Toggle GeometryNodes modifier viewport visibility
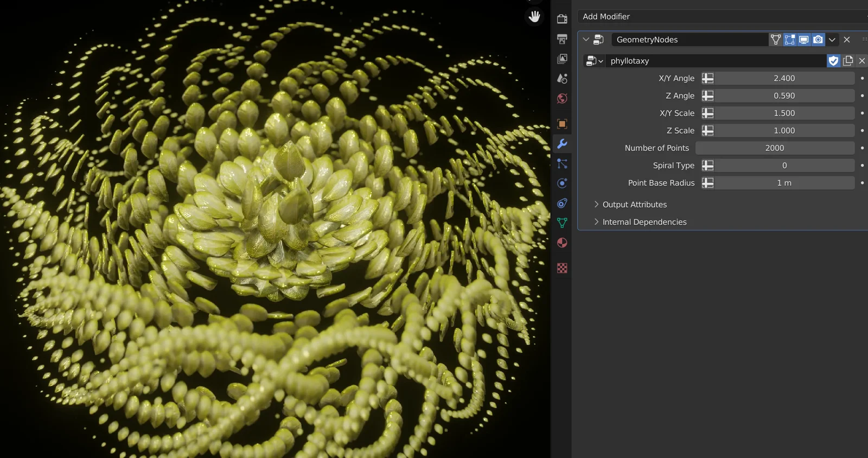Image resolution: width=868 pixels, height=458 pixels. point(804,40)
